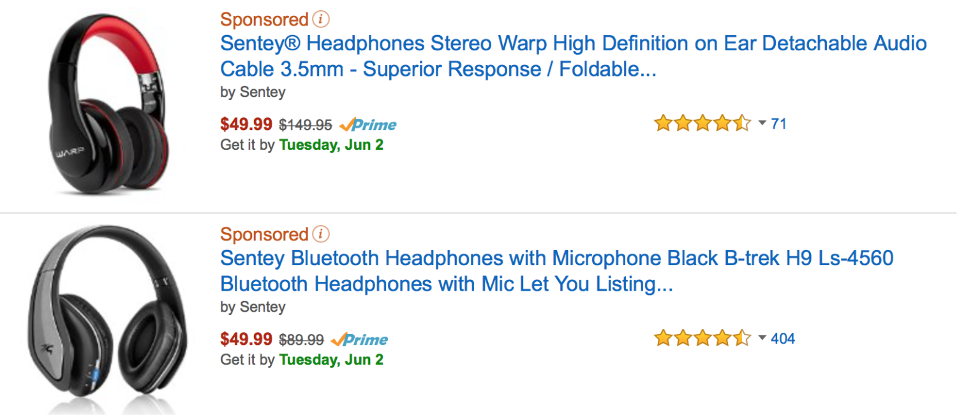
Task: Click the Prime logo on the Warp headphones listing
Action: [x=368, y=124]
